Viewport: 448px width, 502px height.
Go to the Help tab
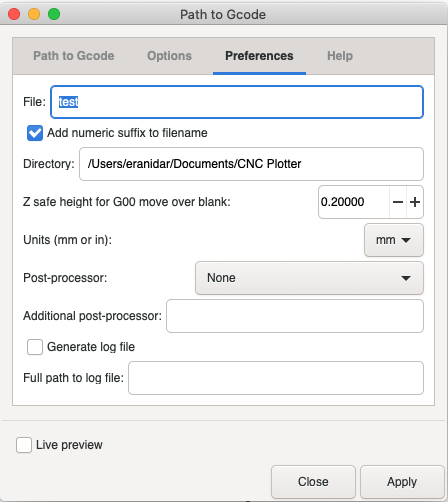(340, 56)
